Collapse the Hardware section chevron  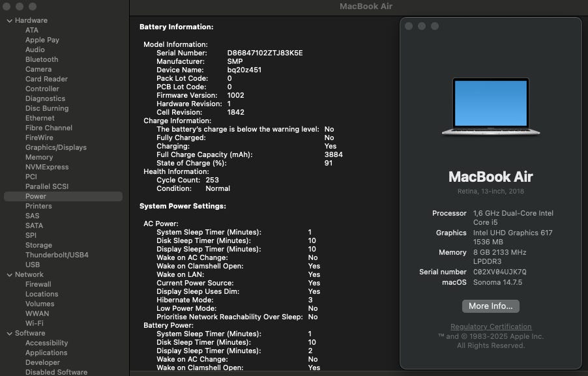tap(9, 21)
